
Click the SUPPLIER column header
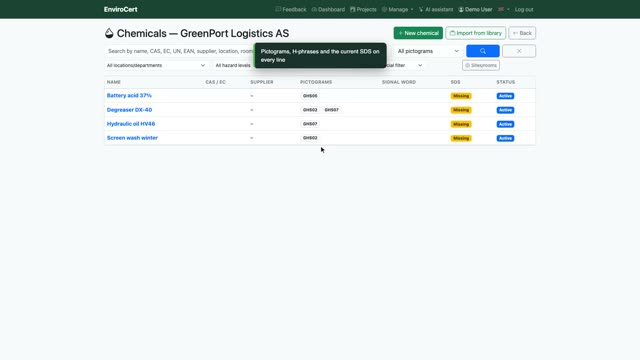(262, 82)
